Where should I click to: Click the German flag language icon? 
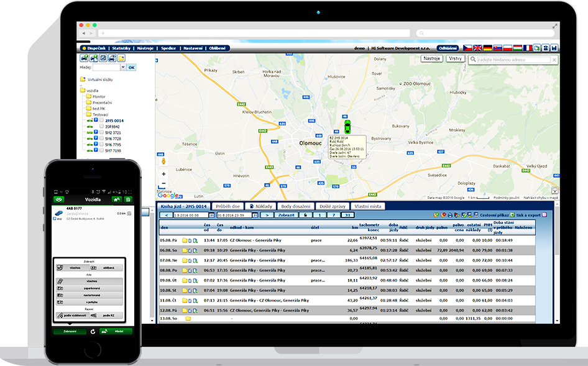488,48
